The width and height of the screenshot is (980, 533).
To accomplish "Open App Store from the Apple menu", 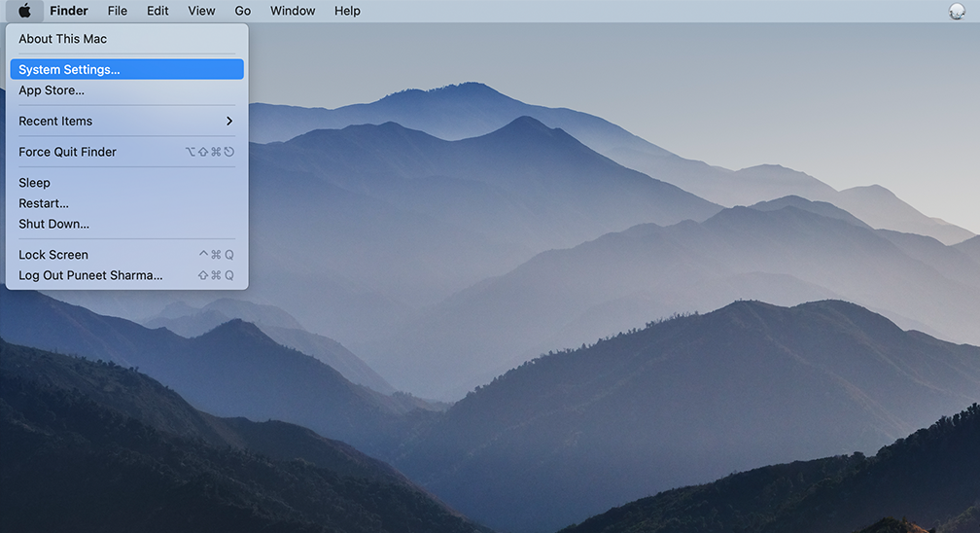I will (x=52, y=90).
